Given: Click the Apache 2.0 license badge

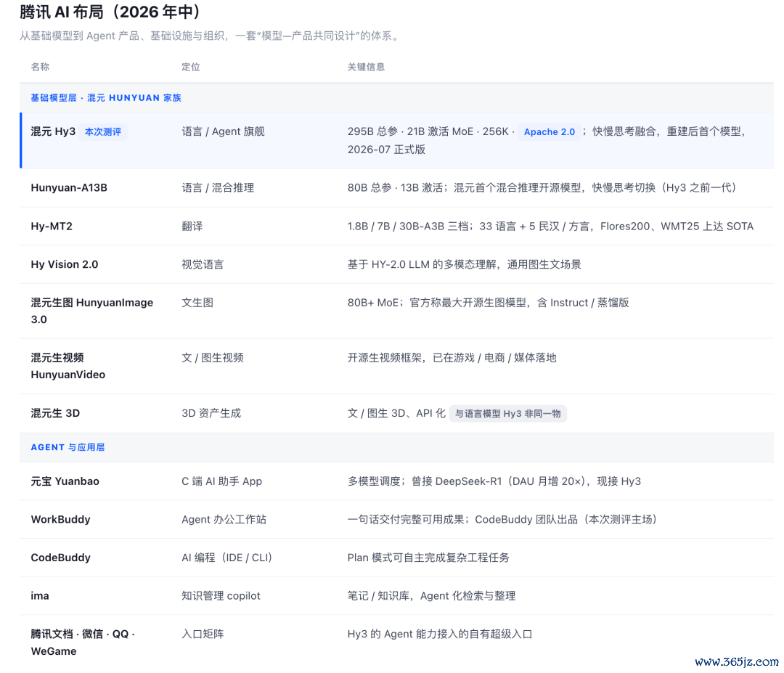Looking at the screenshot, I should pyautogui.click(x=549, y=132).
